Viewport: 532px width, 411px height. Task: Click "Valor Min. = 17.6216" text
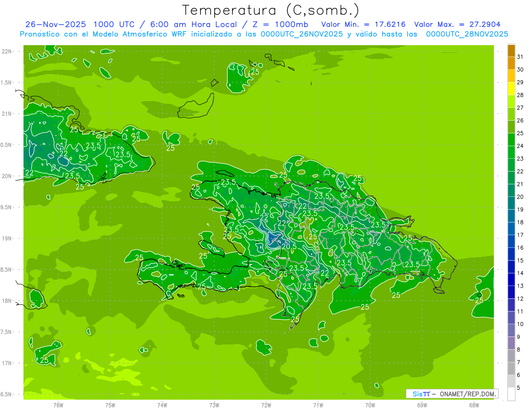click(x=364, y=24)
